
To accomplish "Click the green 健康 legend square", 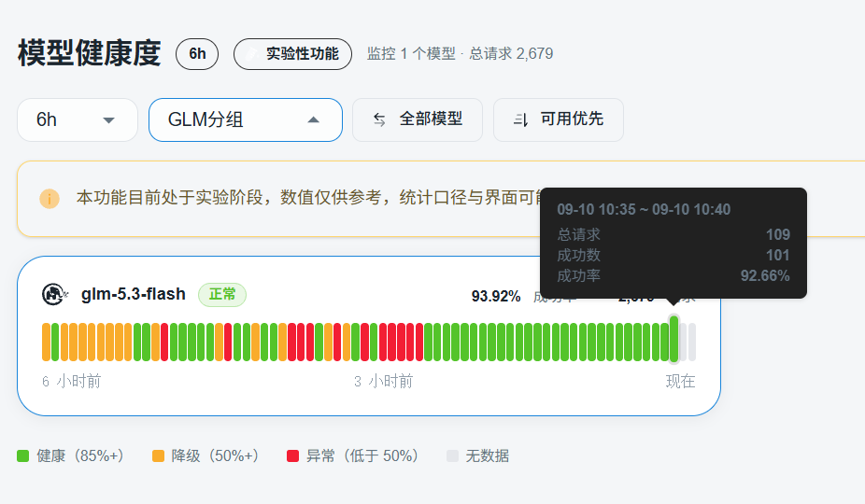I will 22,456.
